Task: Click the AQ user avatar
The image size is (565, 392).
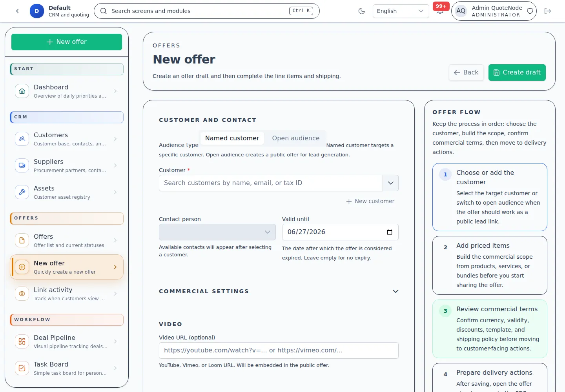Action: coord(461,11)
